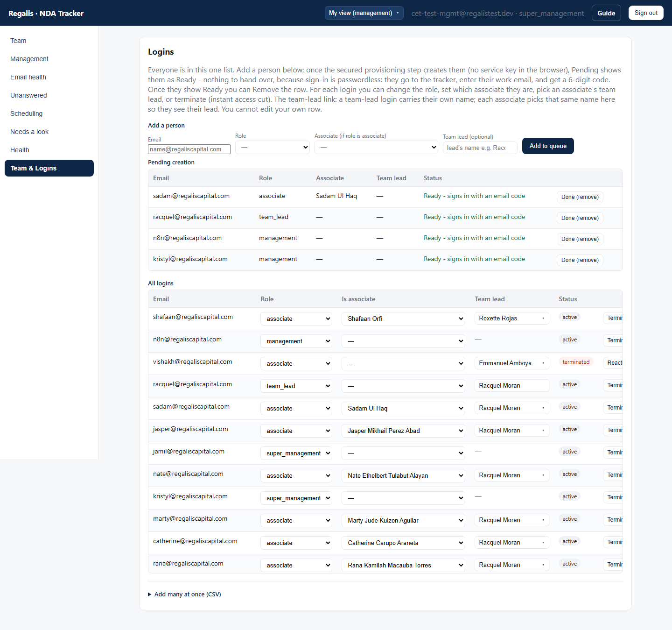Click Done (remove) for racquel pending row

tap(580, 218)
